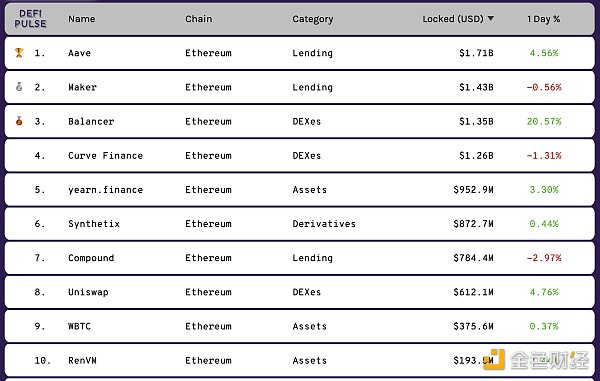Select the Compound row

[300, 258]
